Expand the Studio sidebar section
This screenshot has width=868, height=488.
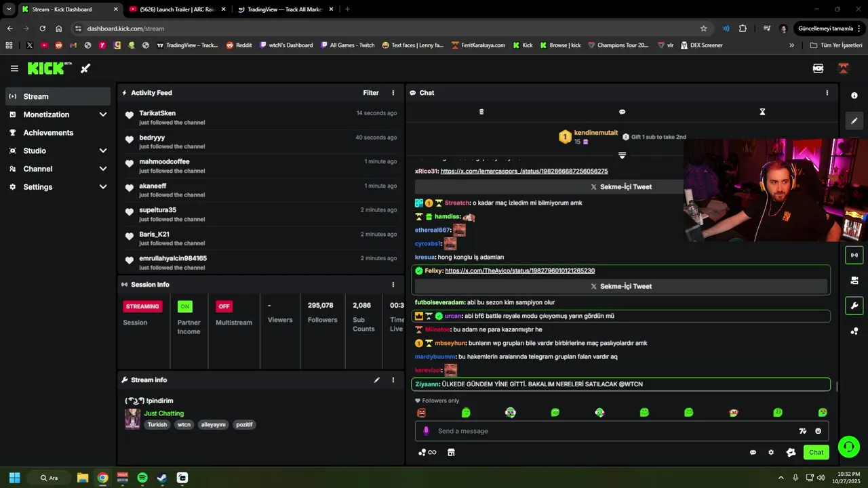point(58,150)
